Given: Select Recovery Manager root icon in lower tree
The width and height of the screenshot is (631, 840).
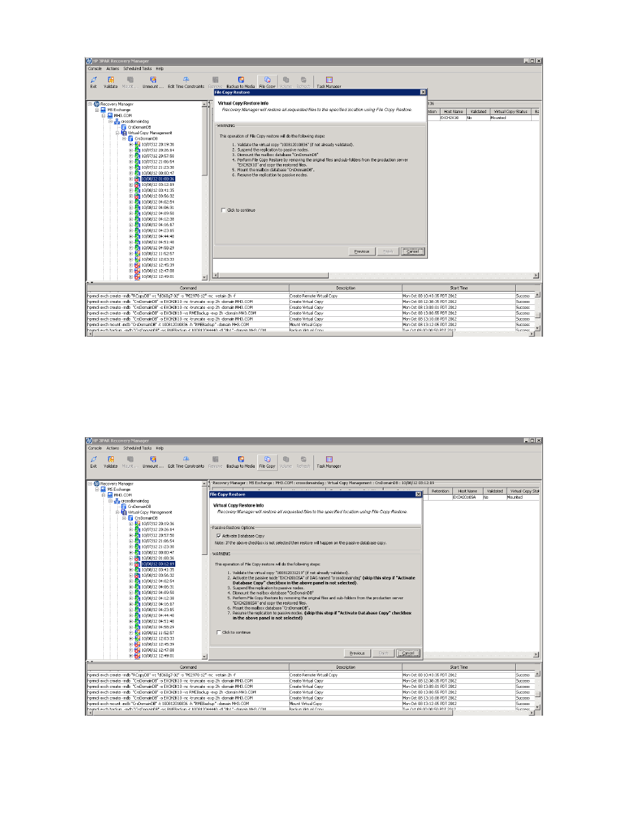Looking at the screenshot, I should [x=97, y=483].
